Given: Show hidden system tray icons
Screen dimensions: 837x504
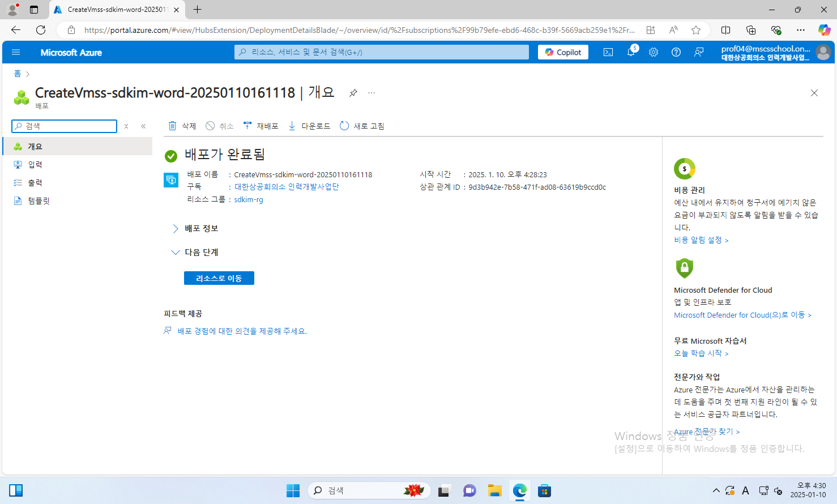Looking at the screenshot, I should (716, 490).
